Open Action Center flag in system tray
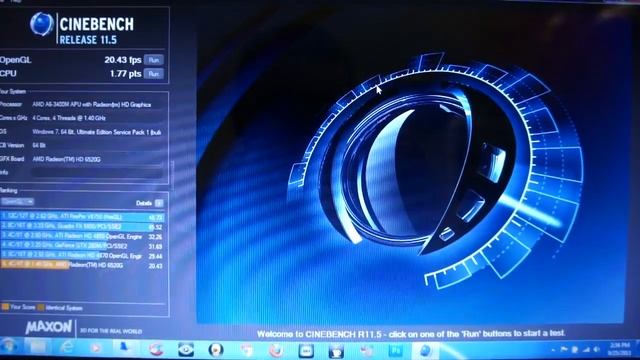This screenshot has width=640, height=360. [x=564, y=349]
